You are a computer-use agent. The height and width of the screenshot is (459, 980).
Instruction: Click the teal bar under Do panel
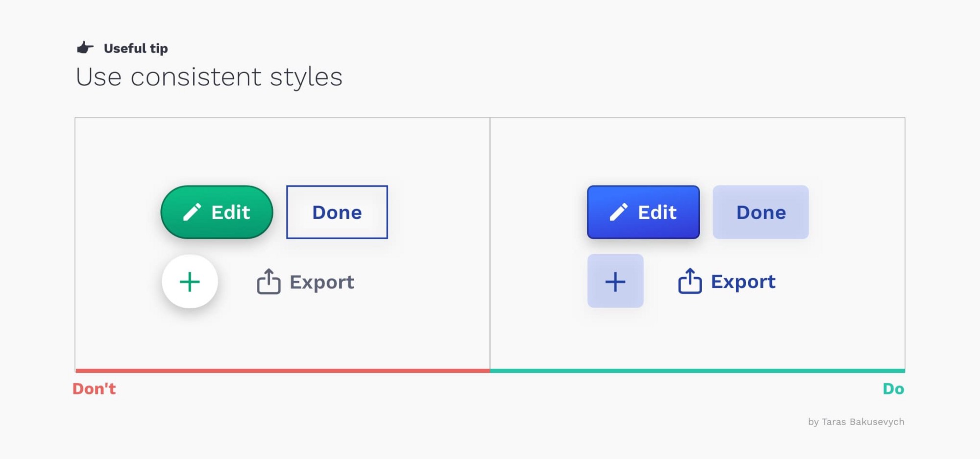(697, 371)
